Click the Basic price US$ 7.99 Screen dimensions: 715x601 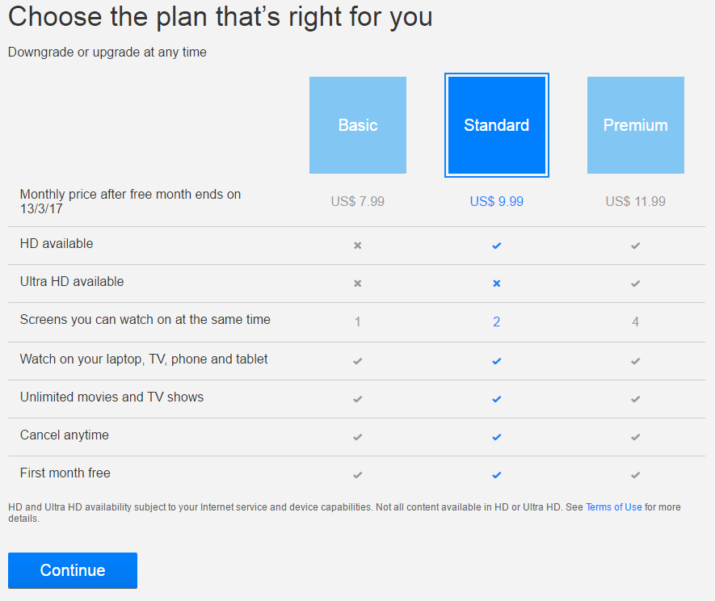[358, 201]
